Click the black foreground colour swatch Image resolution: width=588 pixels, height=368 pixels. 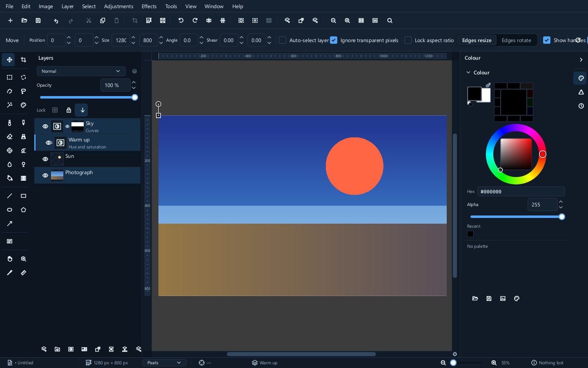tap(474, 94)
